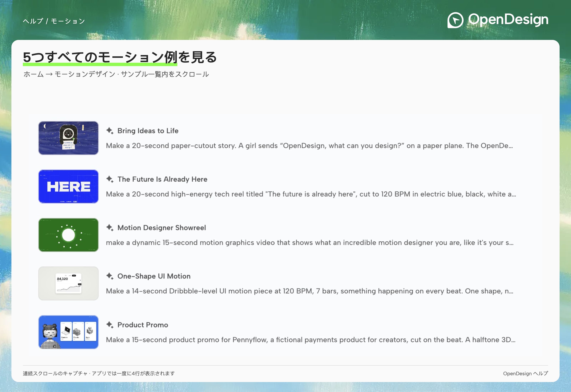Select the Bring Ideas to Life title

148,131
